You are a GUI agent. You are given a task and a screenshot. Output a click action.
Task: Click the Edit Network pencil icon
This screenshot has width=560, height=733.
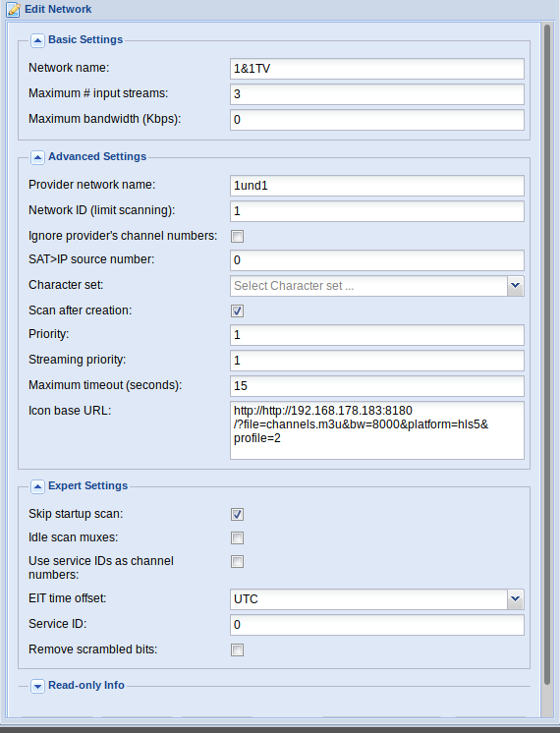[13, 10]
